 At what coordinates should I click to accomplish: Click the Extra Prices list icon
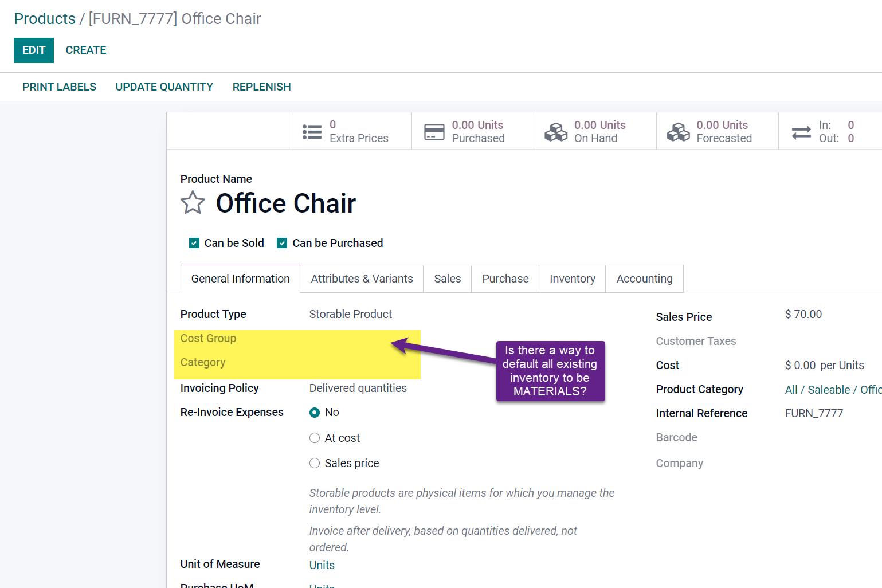[312, 132]
